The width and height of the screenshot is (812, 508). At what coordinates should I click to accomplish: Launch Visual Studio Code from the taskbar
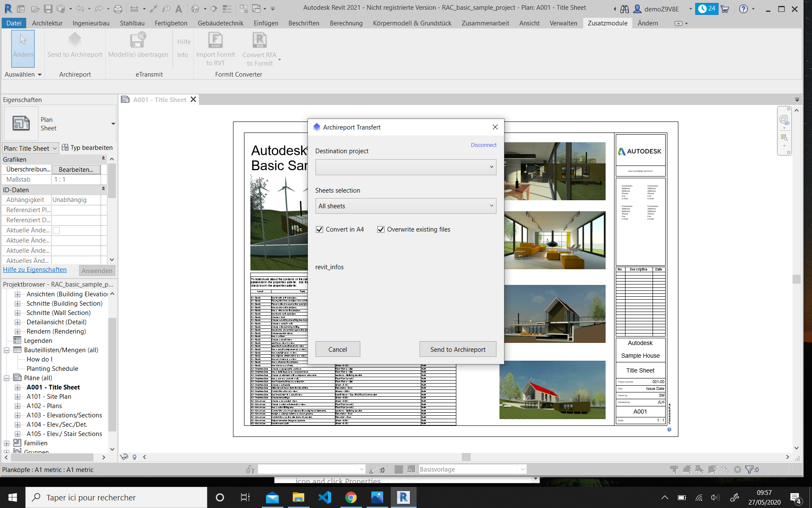(324, 497)
